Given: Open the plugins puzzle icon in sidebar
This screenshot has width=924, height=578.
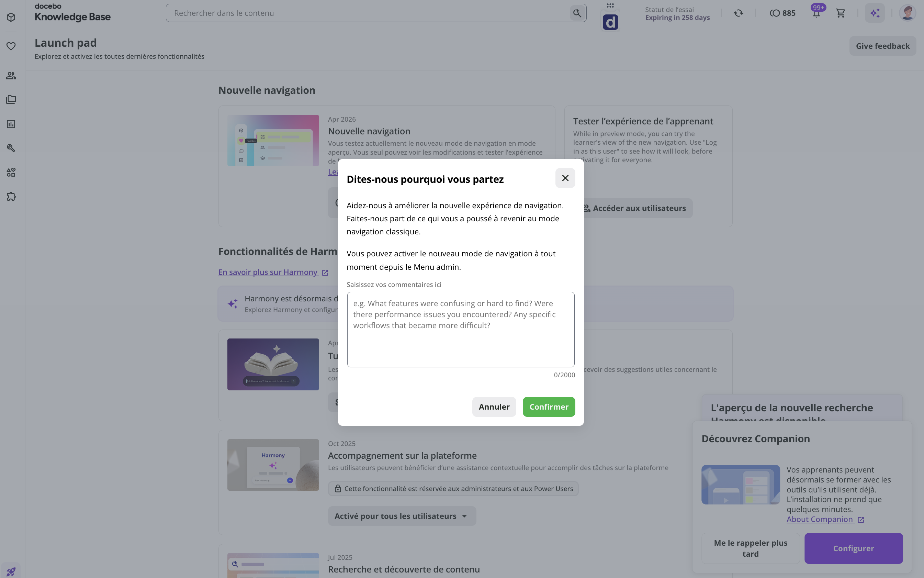Looking at the screenshot, I should 11,197.
